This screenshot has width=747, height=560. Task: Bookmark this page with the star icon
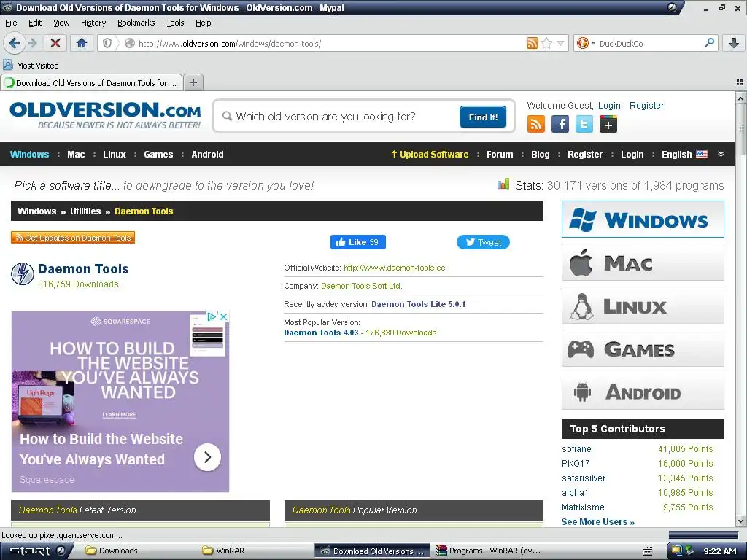pos(546,43)
